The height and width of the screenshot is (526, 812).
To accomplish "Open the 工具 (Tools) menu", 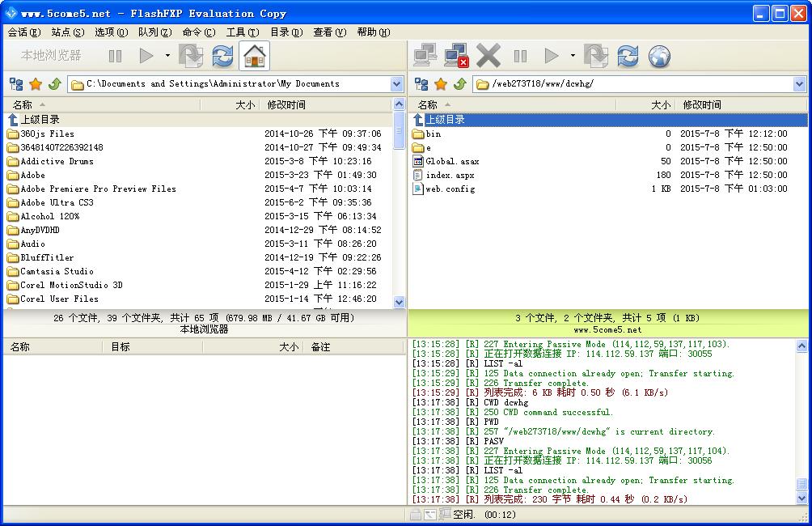I will click(x=242, y=32).
